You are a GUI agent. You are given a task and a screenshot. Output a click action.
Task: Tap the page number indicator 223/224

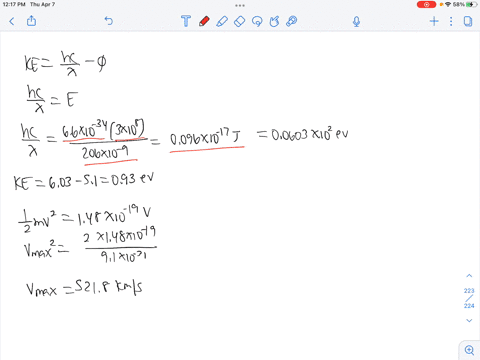tap(469, 298)
